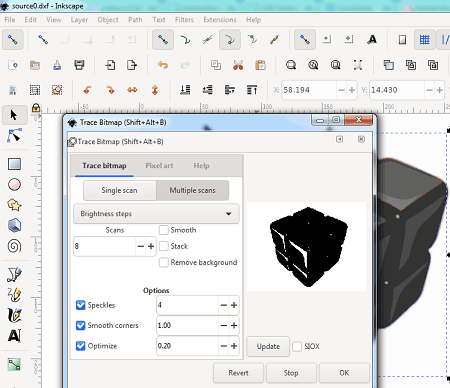Click OK to trace bitmap
450x388 pixels.
point(344,373)
